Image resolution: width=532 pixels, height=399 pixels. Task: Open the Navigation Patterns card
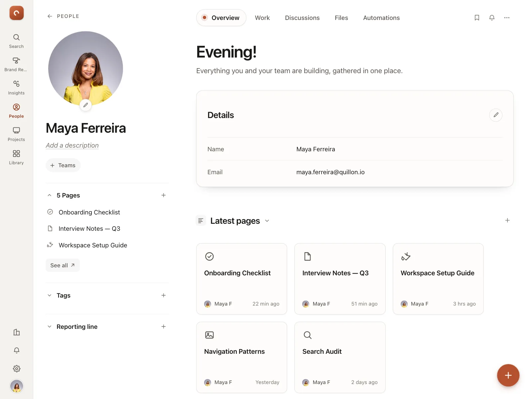click(x=242, y=357)
